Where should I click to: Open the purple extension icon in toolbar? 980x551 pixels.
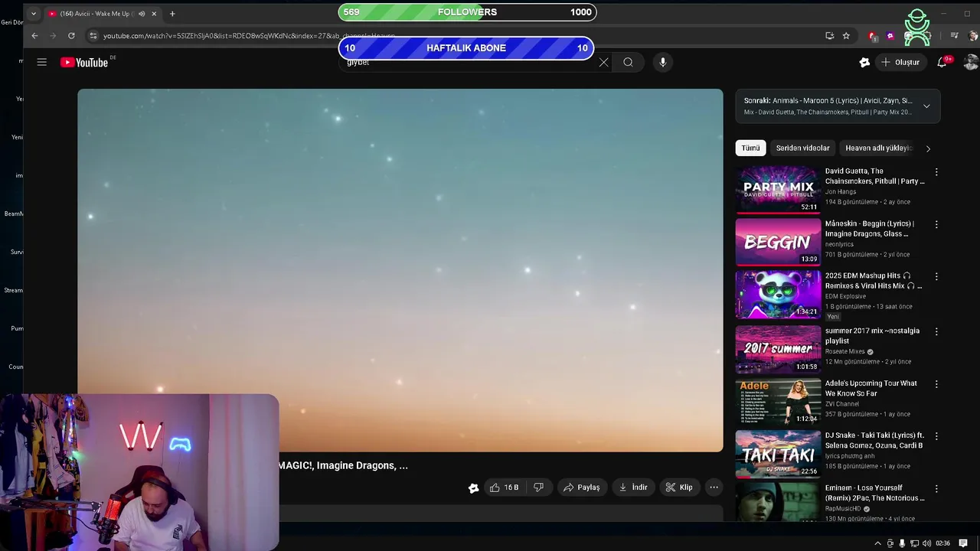click(x=890, y=36)
